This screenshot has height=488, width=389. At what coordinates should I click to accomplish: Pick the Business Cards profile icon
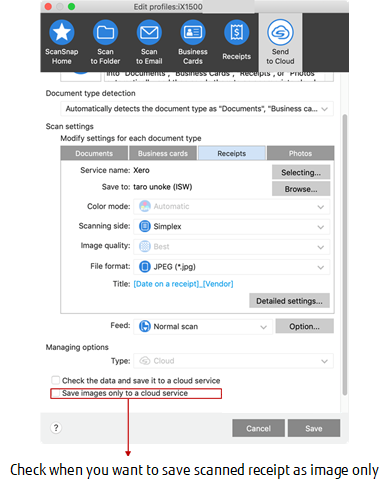coord(193,32)
